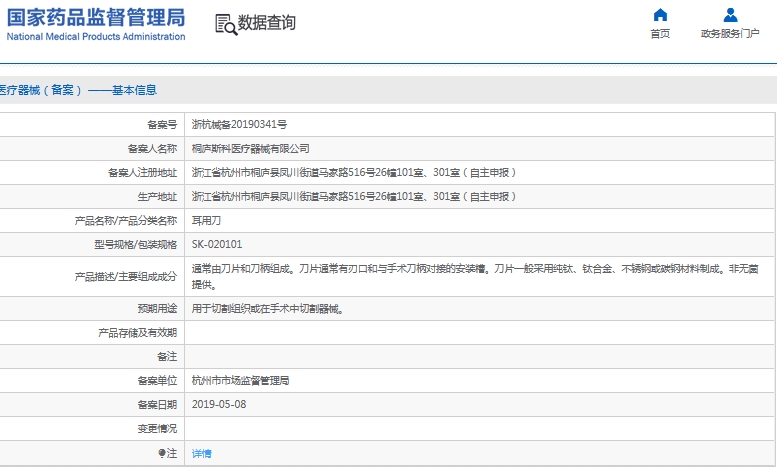Select model value SK-020101
Image resolution: width=777 pixels, height=472 pixels.
[x=217, y=244]
